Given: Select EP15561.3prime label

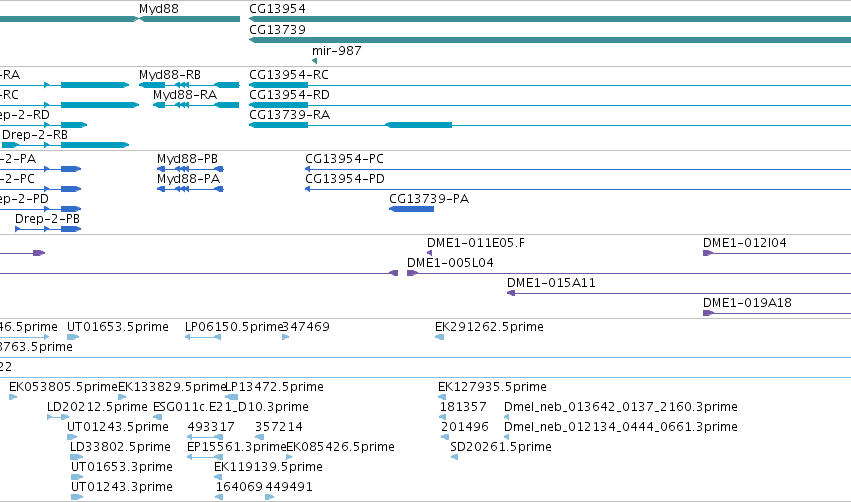Looking at the screenshot, I should click(237, 447).
